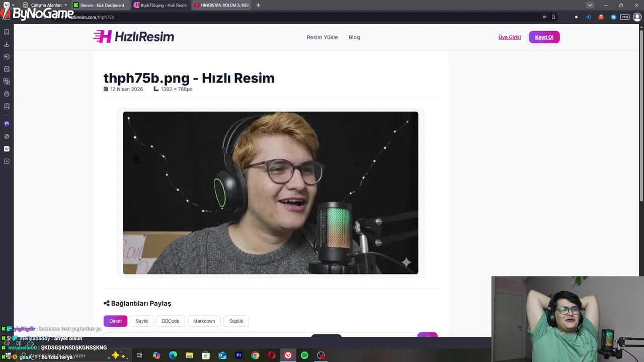Image resolution: width=644 pixels, height=362 pixels.
Task: Open the Wikipedia web panel
Action: click(7, 149)
